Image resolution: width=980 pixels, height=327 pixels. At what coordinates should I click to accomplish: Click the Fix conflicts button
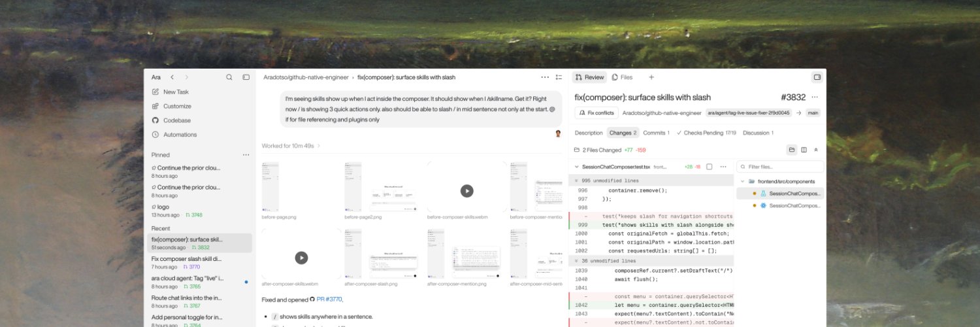(x=596, y=112)
